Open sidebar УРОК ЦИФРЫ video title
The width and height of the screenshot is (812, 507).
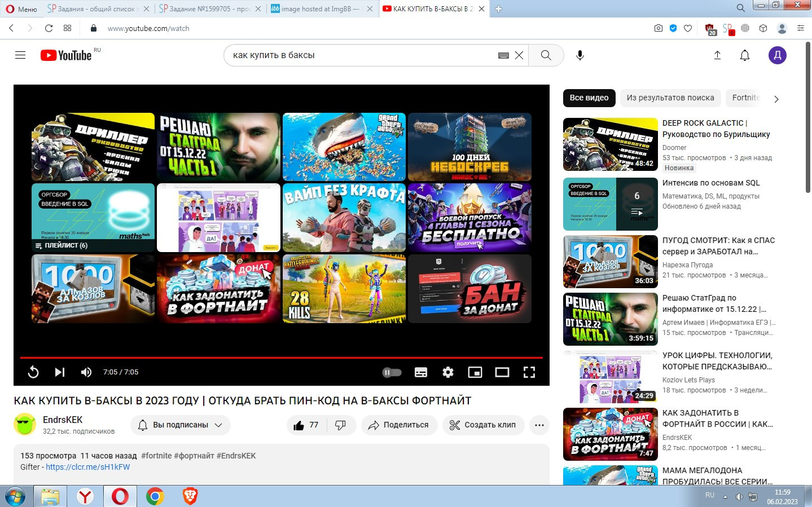717,361
